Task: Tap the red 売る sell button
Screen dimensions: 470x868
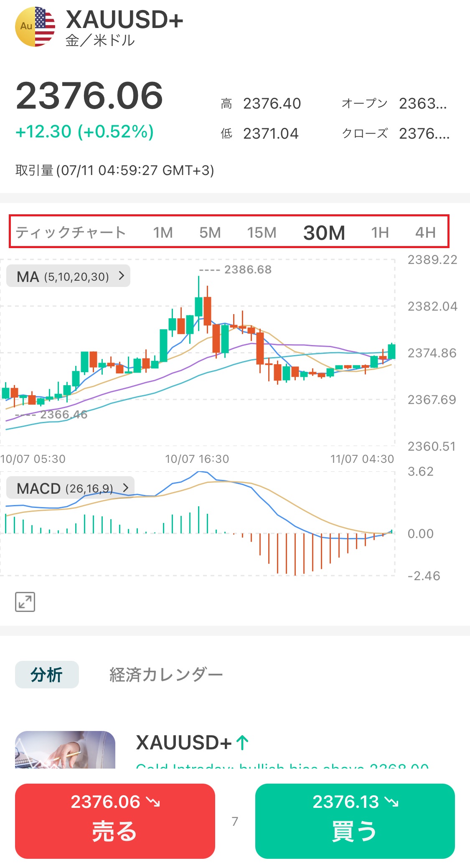Action: pos(115,821)
